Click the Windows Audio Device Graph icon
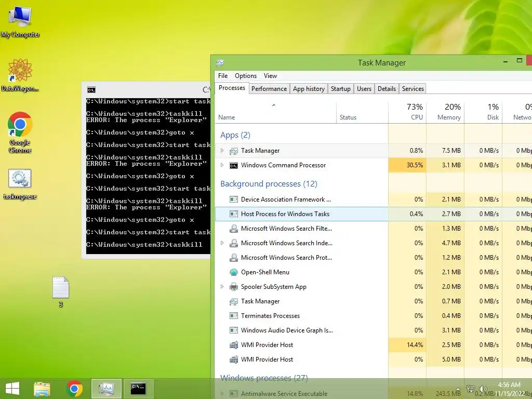 pos(234,330)
